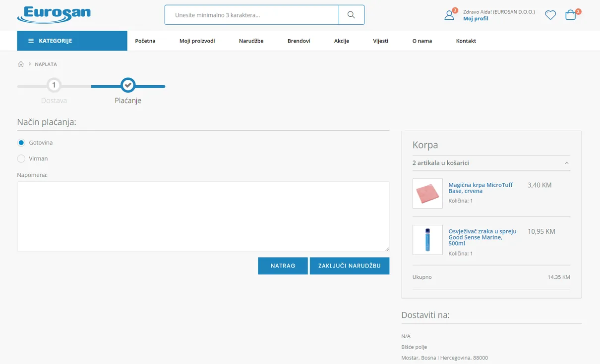Select Virman payment method
This screenshot has height=364, width=600.
21,158
